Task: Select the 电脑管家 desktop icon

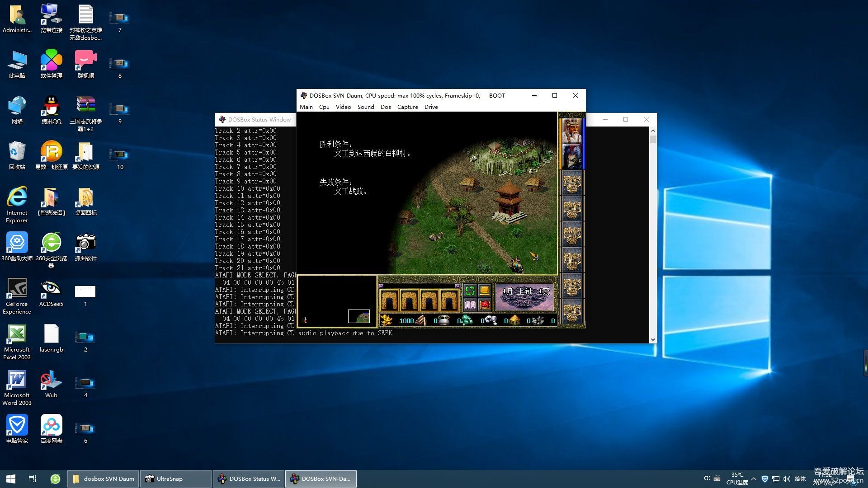Action: coord(17,429)
